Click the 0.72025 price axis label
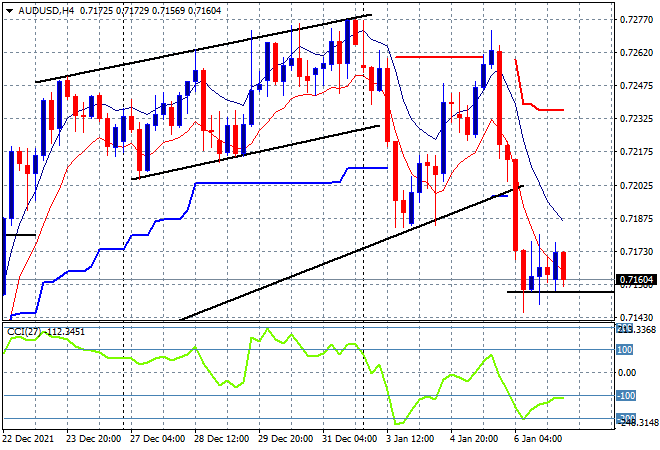The width and height of the screenshot is (660, 450). pyautogui.click(x=636, y=185)
